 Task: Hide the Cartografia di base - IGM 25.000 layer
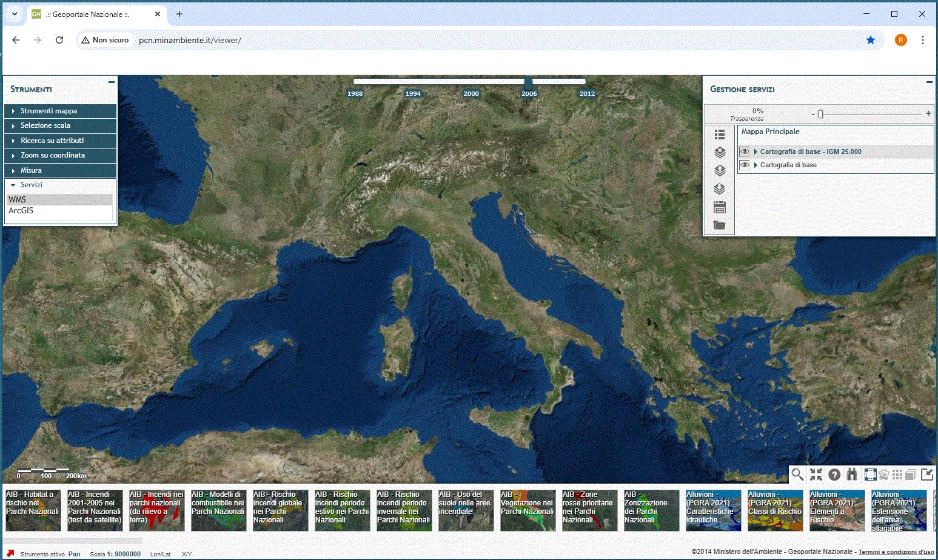[x=745, y=152]
